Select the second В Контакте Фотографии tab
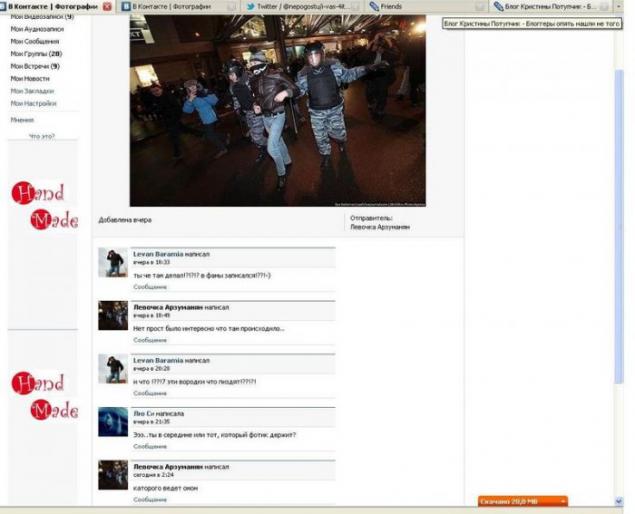This screenshot has width=635, height=514. click(x=178, y=6)
